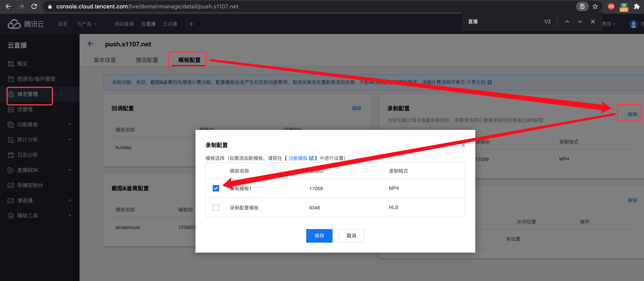Switch to the 推流配置 tab

[147, 60]
